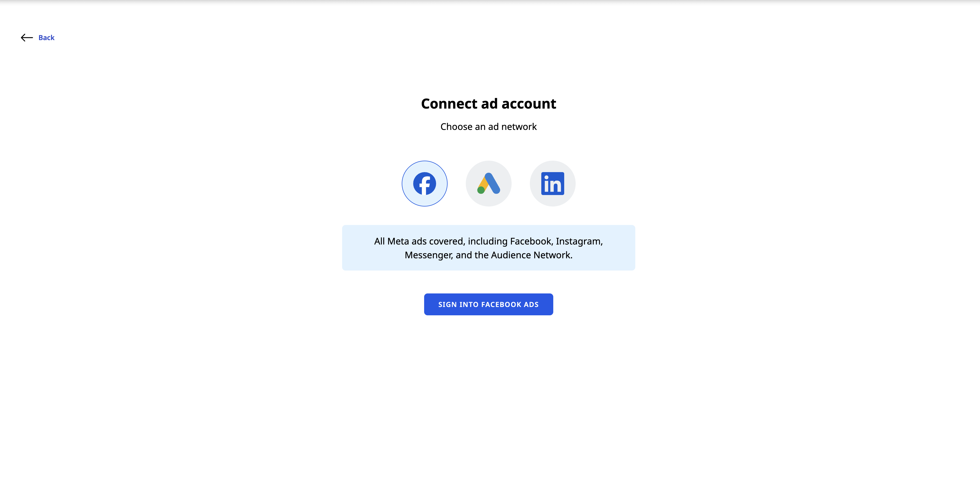The width and height of the screenshot is (980, 502).
Task: Switch network selection to Google Ads
Action: [488, 184]
